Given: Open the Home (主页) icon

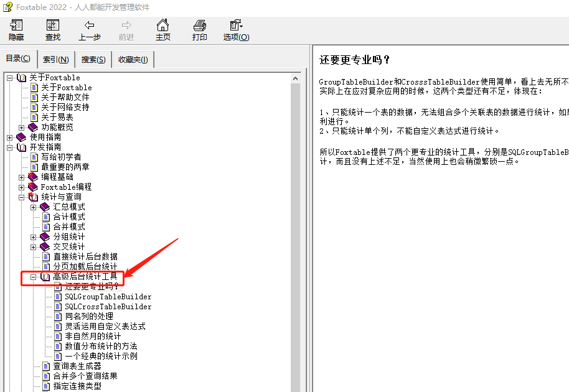Looking at the screenshot, I should click(162, 25).
